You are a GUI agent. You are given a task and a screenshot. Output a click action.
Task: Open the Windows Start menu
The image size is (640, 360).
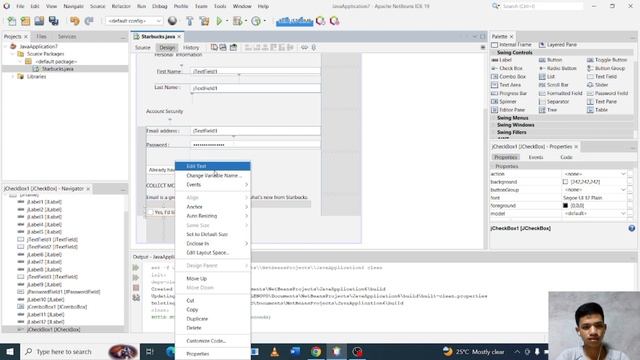click(x=10, y=351)
